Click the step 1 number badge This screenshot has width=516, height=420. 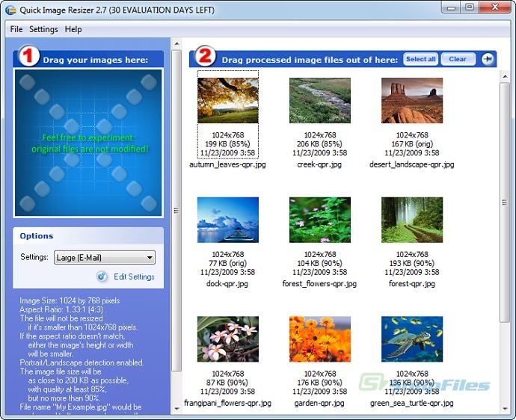[x=28, y=58]
